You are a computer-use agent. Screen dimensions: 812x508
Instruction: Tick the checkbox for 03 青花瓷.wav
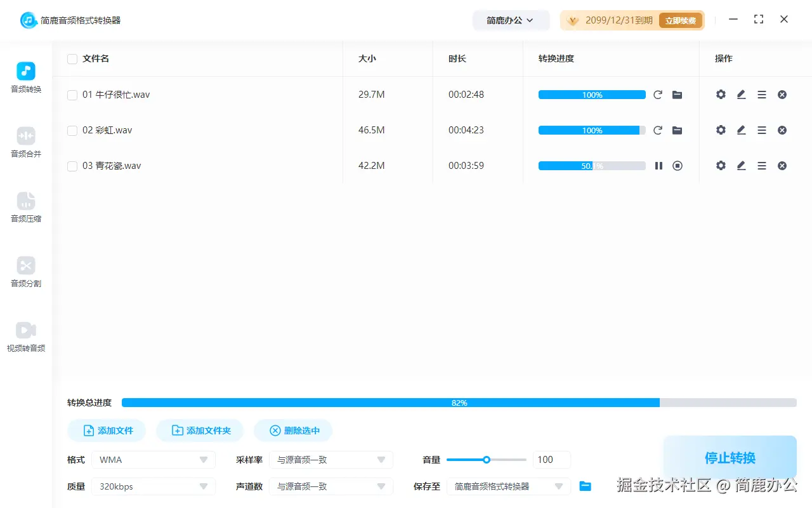pos(72,166)
